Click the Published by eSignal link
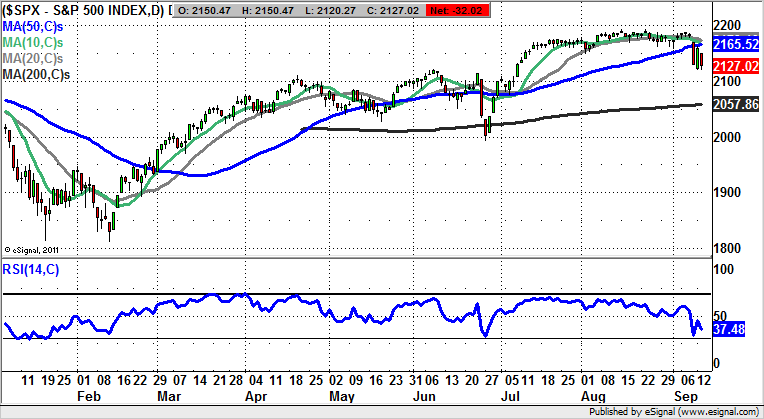Screen dimensions: 764x419 675,411
